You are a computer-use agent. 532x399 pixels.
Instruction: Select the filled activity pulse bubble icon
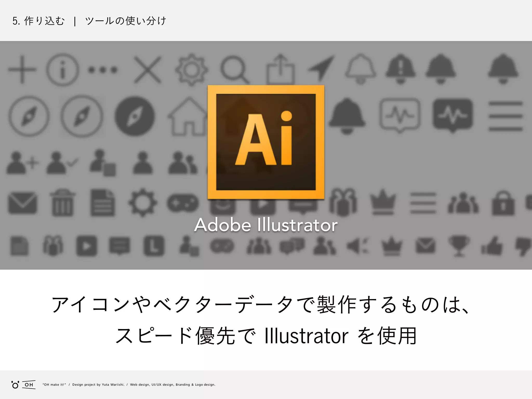(453, 115)
